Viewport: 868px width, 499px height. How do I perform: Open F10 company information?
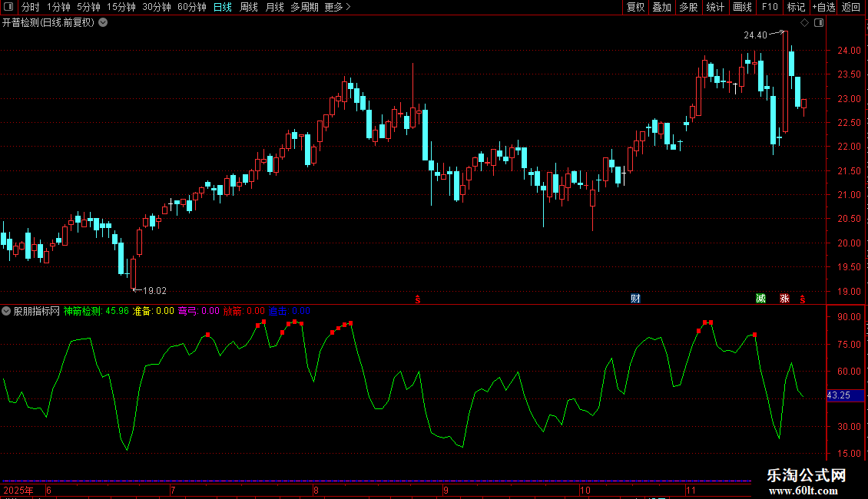tap(770, 7)
